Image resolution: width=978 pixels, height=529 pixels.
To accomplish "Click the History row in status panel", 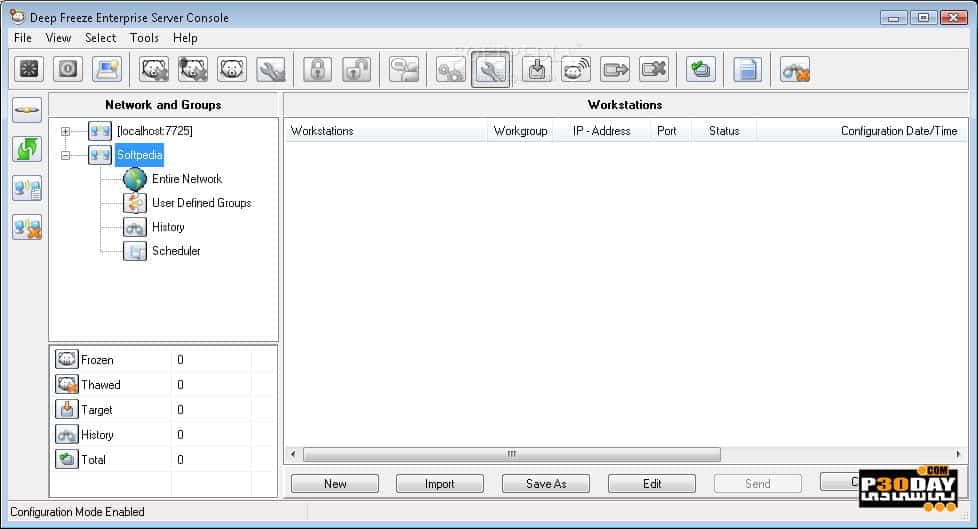I will 163,434.
